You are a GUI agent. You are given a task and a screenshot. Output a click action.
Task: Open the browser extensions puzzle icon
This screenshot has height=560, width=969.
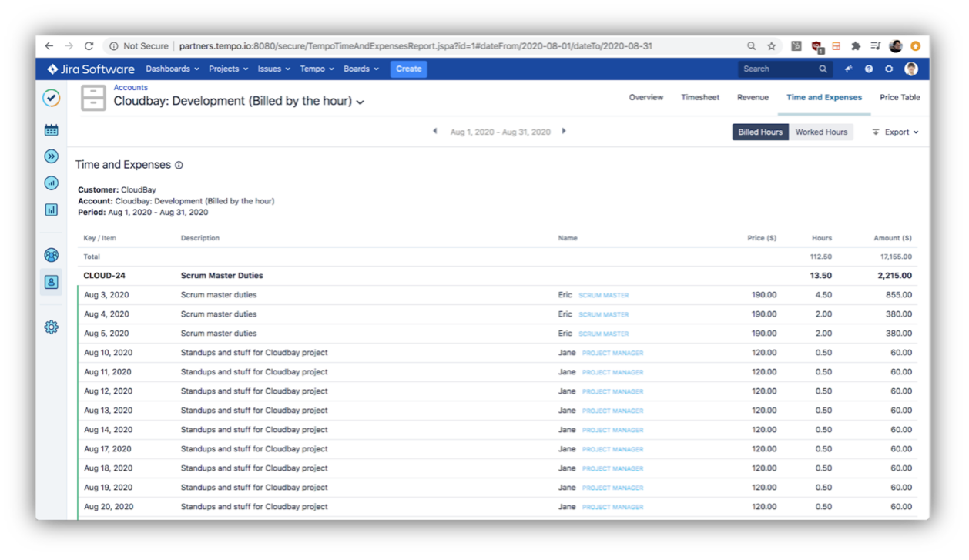(x=855, y=46)
